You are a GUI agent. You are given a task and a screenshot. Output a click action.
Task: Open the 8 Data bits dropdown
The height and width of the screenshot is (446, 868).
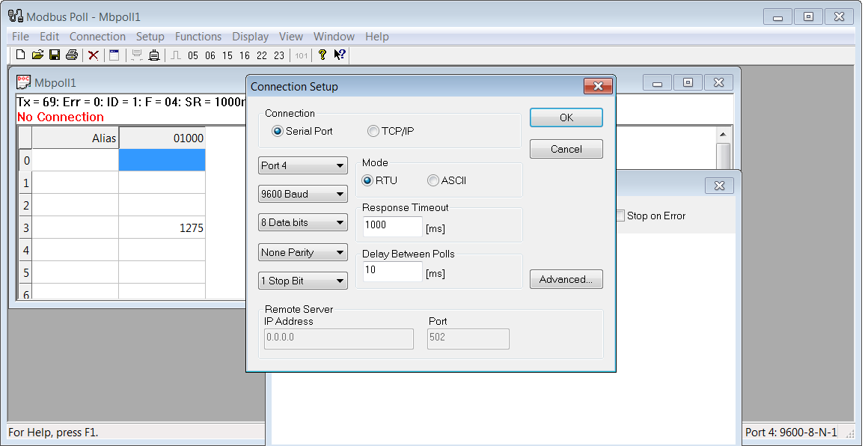click(303, 222)
